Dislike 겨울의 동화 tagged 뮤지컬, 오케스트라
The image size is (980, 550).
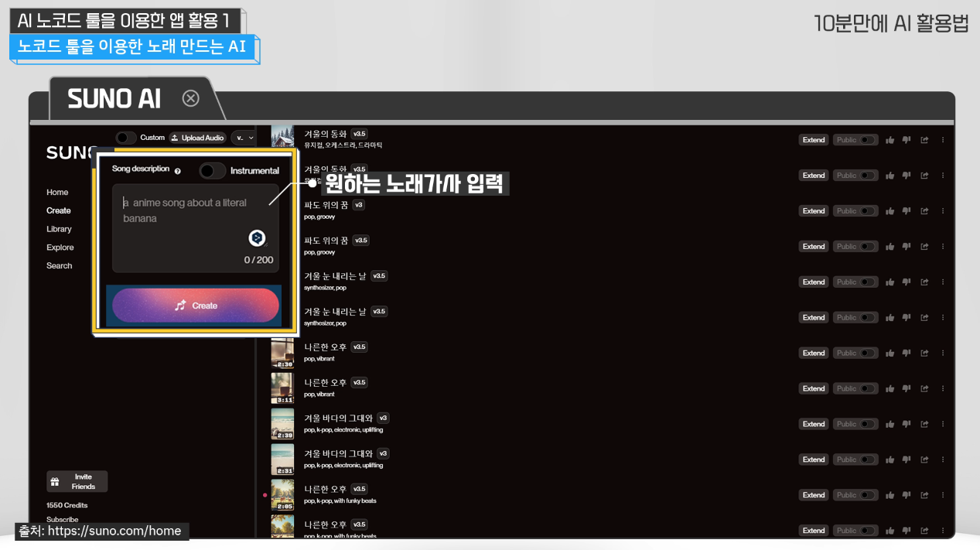click(x=907, y=140)
